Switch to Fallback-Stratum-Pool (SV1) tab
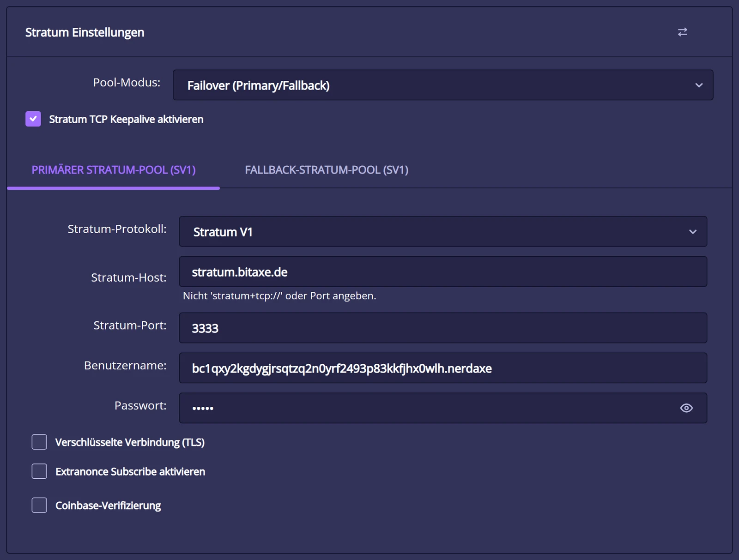The image size is (739, 560). point(327,170)
